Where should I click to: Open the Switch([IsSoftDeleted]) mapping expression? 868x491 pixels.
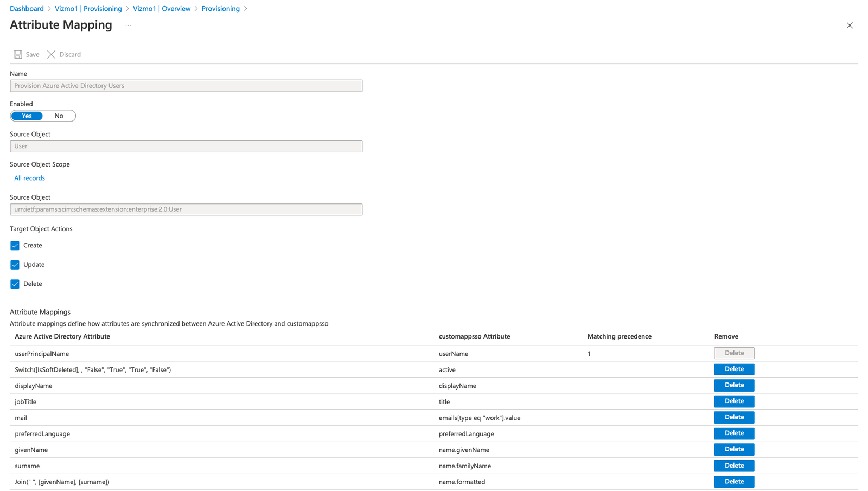click(93, 370)
